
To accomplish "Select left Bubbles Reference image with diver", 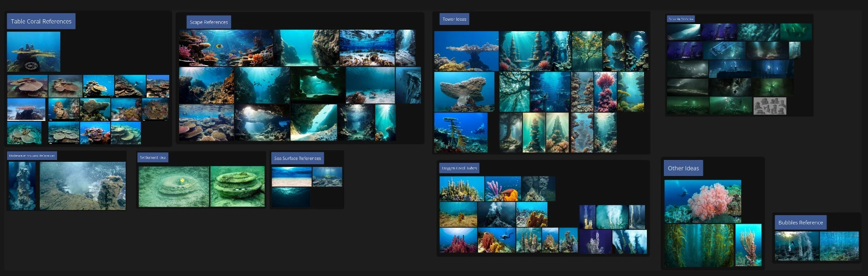I will point(797,246).
